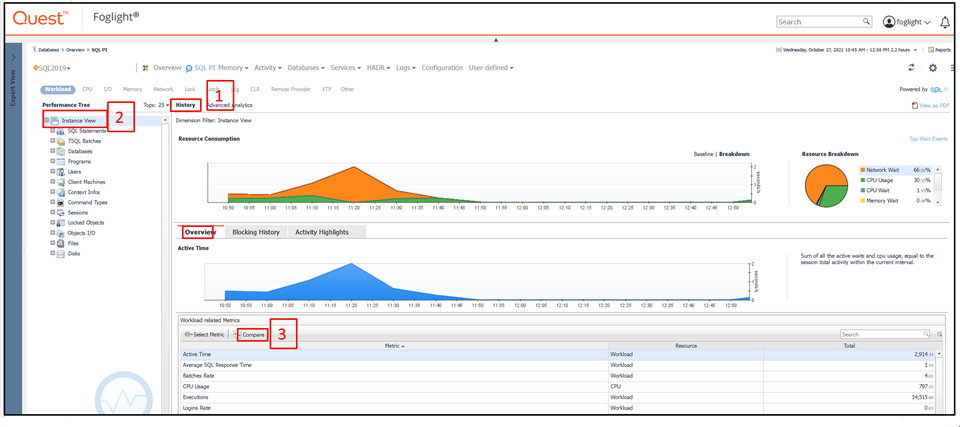Select the CPU resource tab

click(x=88, y=89)
